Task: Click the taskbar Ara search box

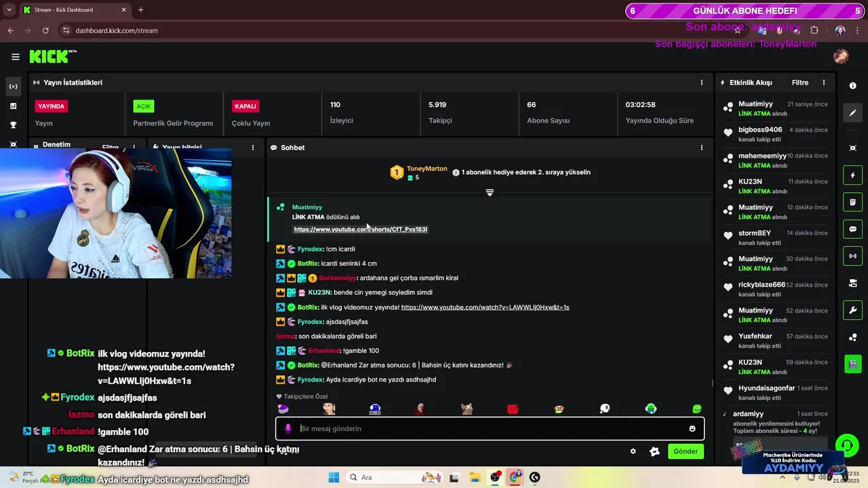Action: (395, 477)
